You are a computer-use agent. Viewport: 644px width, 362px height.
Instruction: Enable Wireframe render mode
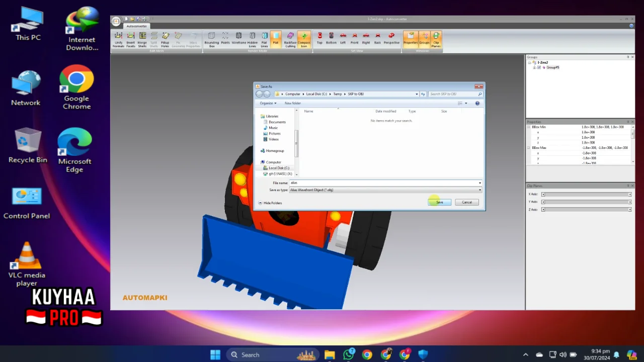tap(239, 39)
